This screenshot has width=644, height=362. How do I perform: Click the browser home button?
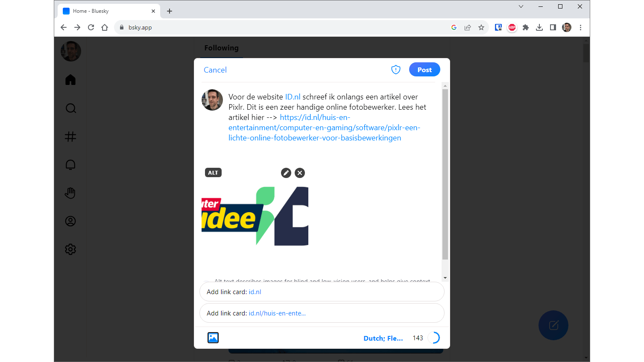pos(105,27)
